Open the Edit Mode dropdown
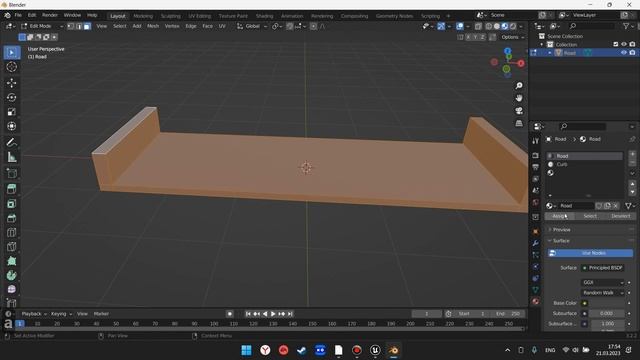Screen dimensions: 640x360 pyautogui.click(x=42, y=26)
